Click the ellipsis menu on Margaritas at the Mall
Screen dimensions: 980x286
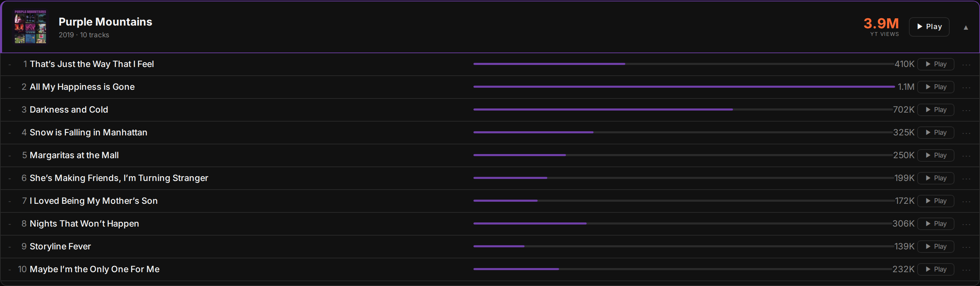pos(966,156)
